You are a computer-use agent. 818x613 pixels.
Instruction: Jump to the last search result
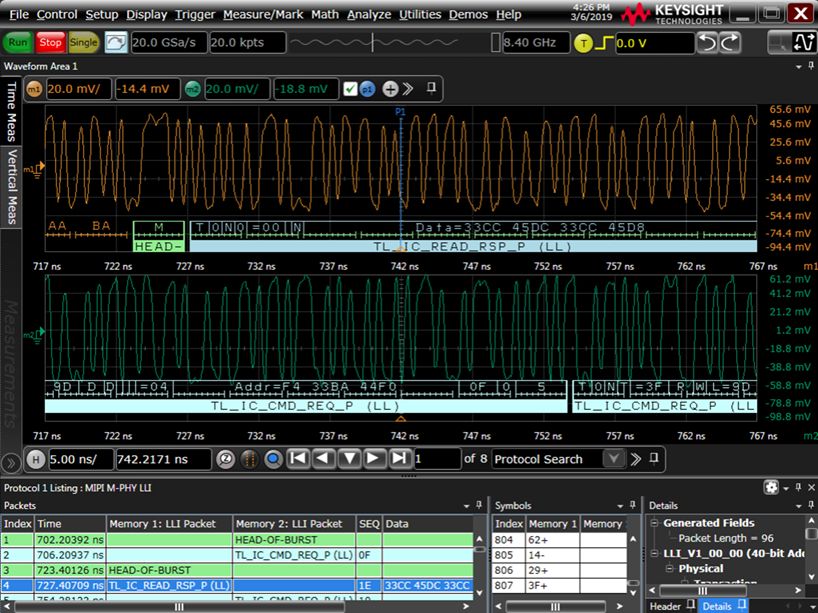click(399, 459)
